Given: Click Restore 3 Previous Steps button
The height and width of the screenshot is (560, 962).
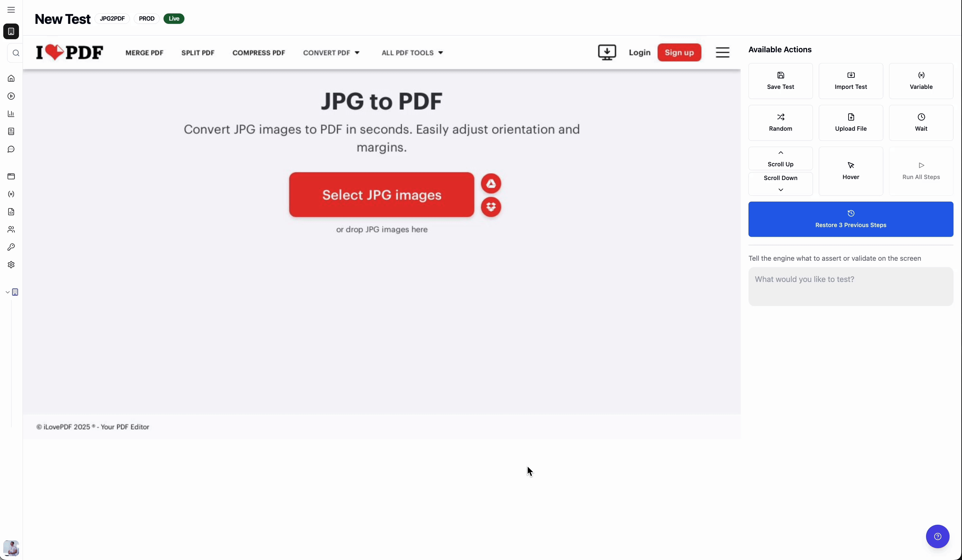Looking at the screenshot, I should coord(850,219).
